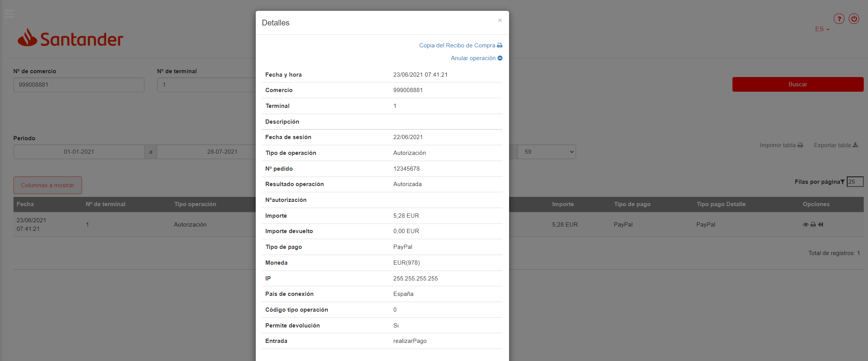Expand the dropdown showing 59
The width and height of the screenshot is (868, 361).
(x=546, y=152)
